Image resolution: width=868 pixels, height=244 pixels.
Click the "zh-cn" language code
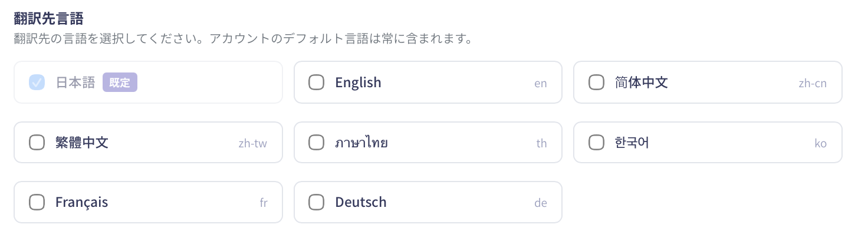812,83
